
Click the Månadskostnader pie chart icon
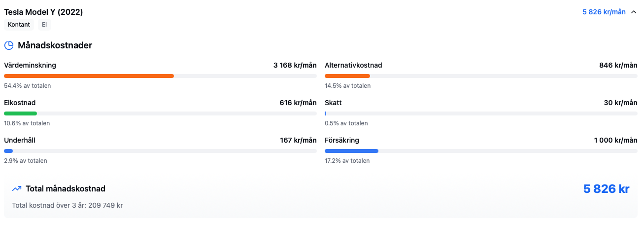[x=9, y=45]
